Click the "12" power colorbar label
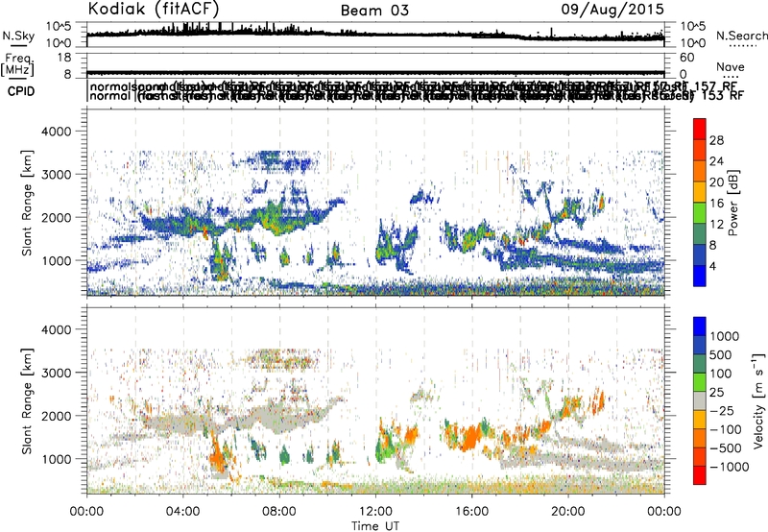 716,225
